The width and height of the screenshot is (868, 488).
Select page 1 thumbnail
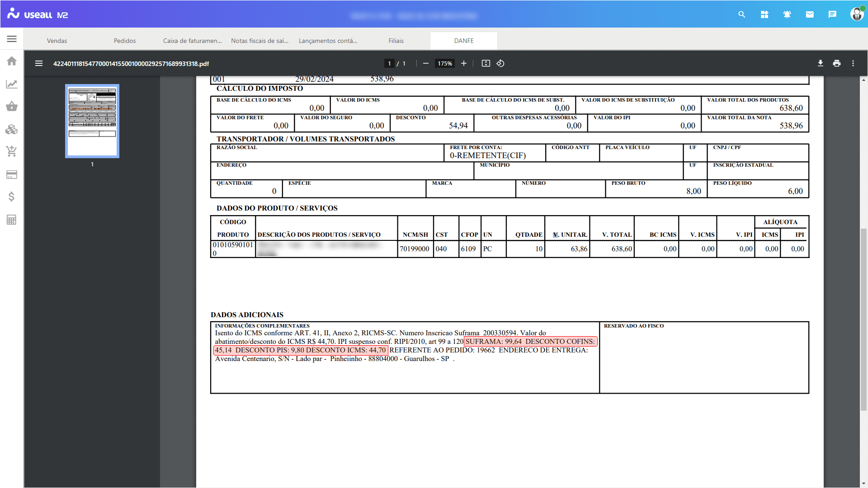92,121
